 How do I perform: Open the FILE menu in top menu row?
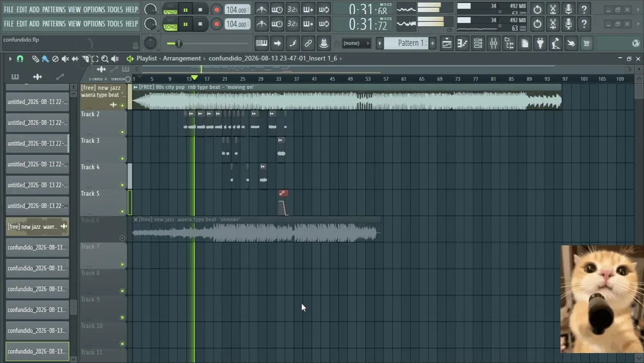[9, 10]
